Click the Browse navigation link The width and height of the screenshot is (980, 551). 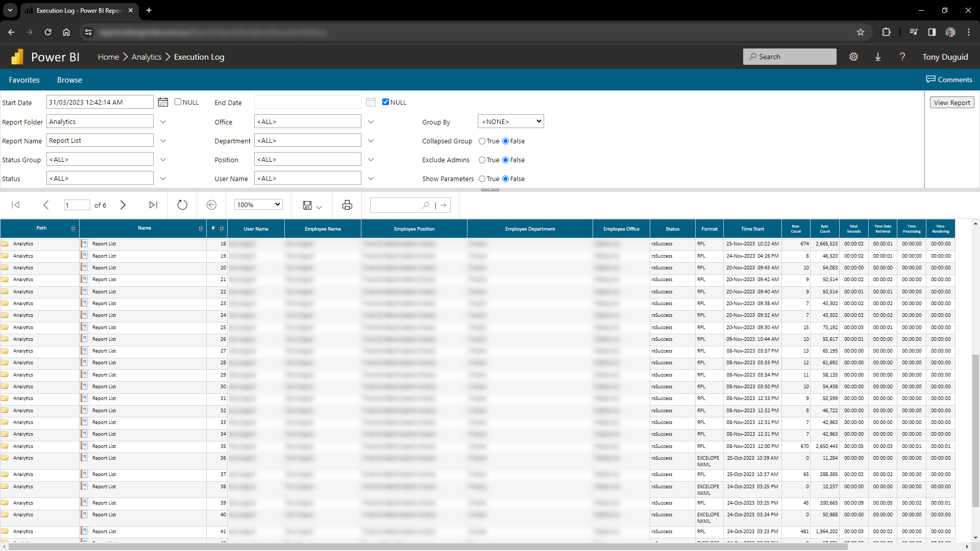(69, 80)
